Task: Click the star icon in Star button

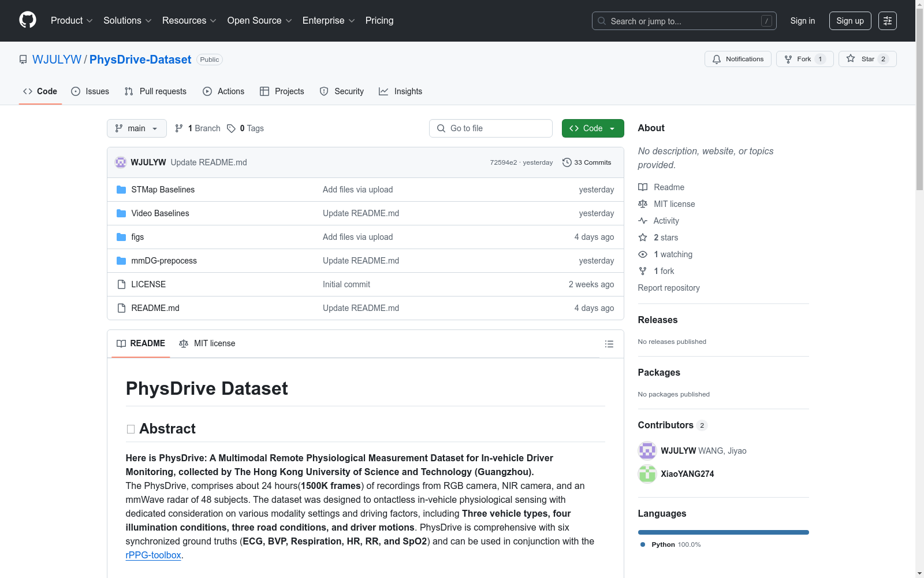Action: pos(851,58)
